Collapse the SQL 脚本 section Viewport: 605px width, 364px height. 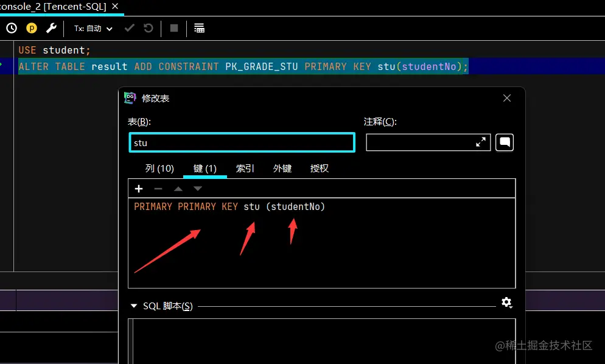click(x=134, y=306)
